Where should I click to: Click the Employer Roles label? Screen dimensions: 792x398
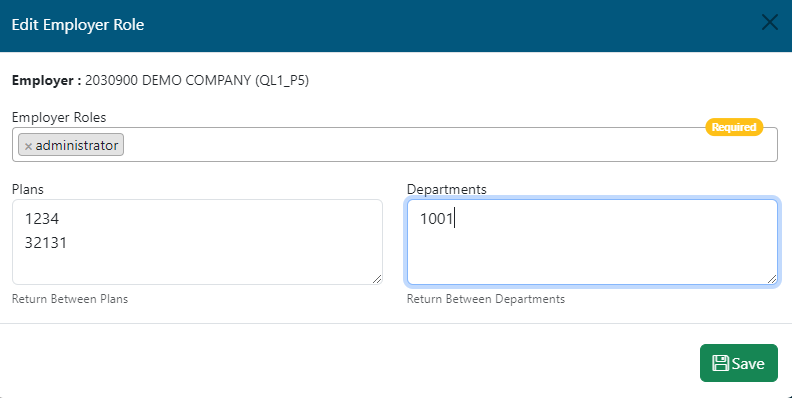[x=59, y=117]
